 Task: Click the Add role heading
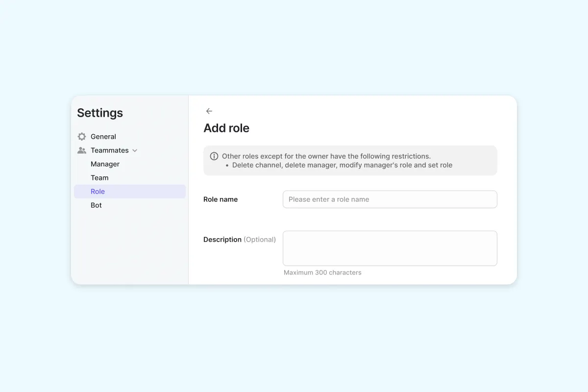point(226,128)
